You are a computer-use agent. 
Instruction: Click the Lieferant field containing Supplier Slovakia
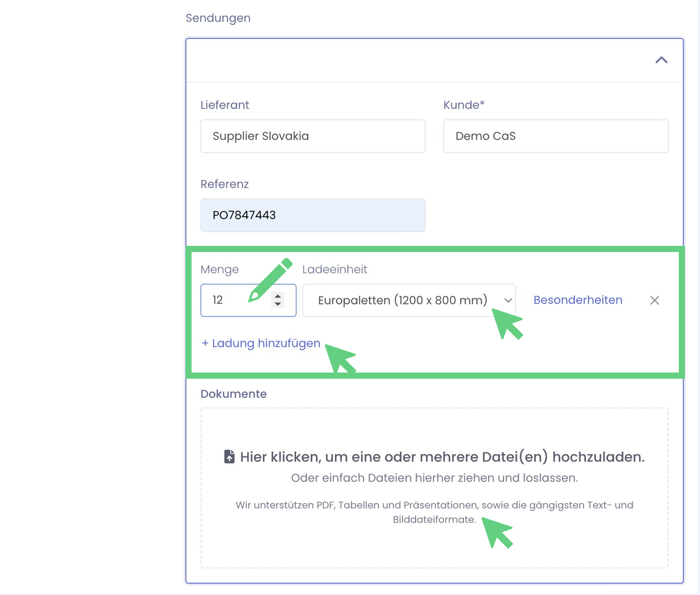click(x=312, y=136)
